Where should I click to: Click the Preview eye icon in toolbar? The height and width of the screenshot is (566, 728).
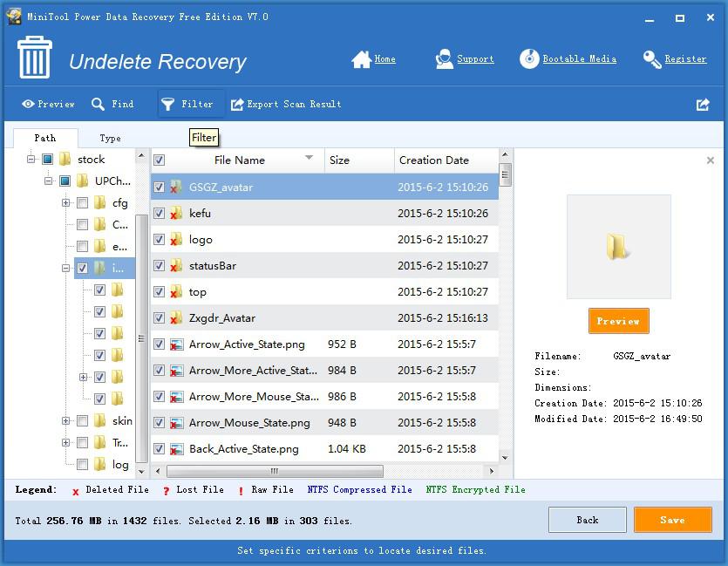click(28, 104)
